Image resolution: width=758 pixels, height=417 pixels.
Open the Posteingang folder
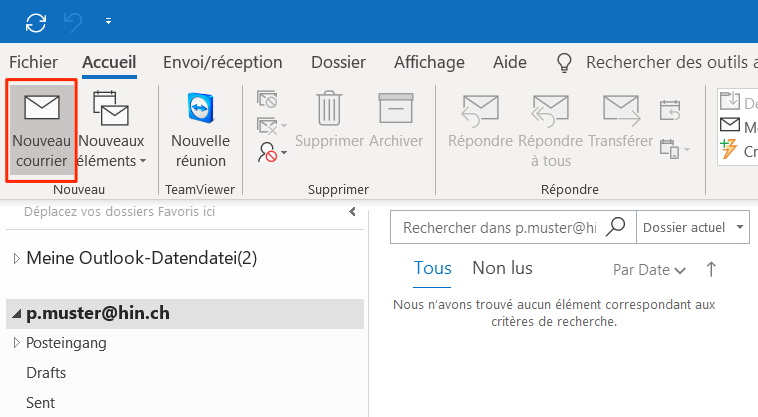click(x=66, y=343)
